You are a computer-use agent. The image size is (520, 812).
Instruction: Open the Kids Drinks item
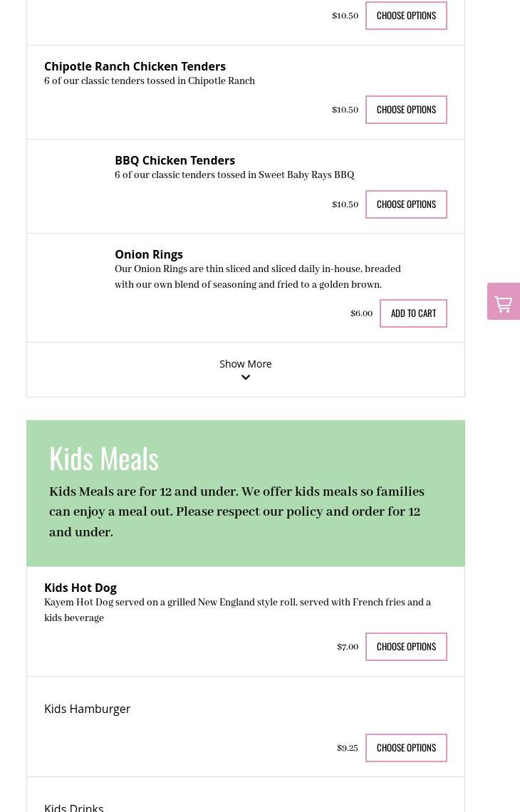pyautogui.click(x=73, y=807)
